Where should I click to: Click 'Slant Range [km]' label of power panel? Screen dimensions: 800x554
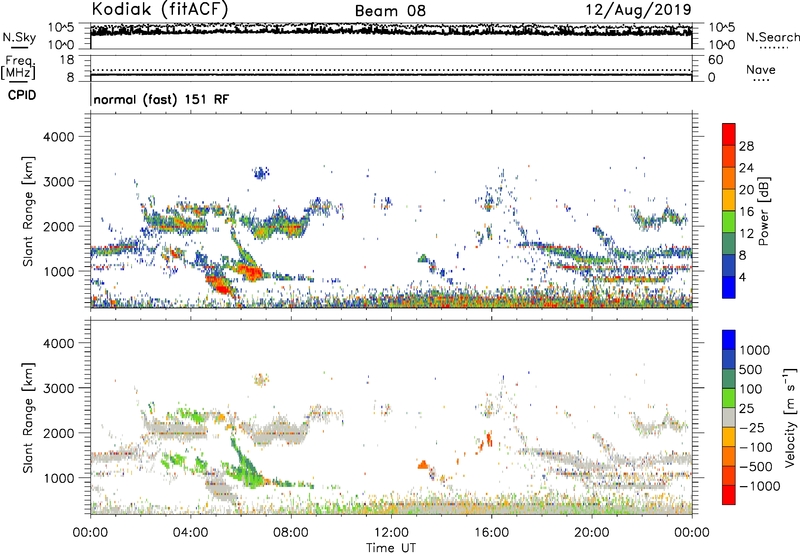click(28, 211)
